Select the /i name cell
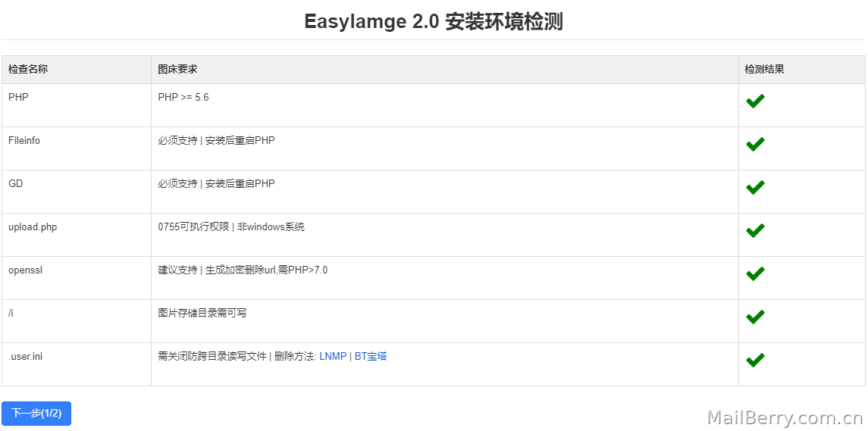Screen dimensions: 868x431 [x=77, y=321]
